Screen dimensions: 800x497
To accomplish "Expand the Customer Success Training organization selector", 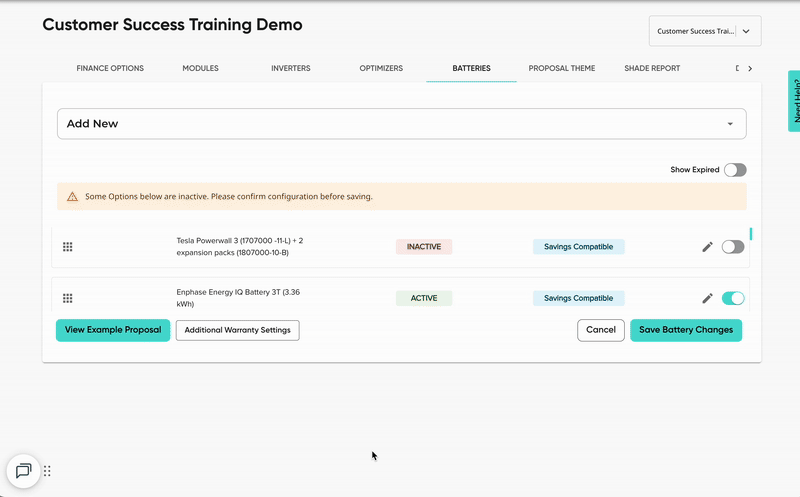I will [704, 31].
